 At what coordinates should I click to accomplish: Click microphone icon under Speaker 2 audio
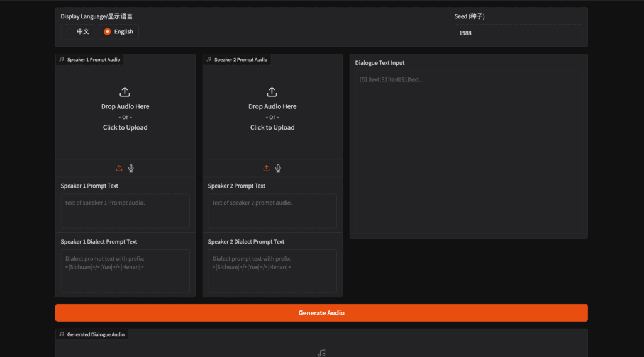278,168
